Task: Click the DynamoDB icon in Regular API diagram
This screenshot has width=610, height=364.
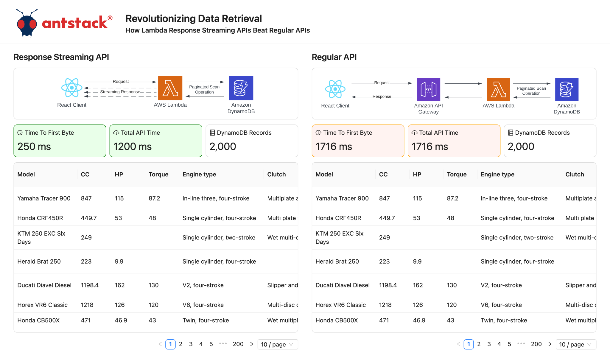Action: click(x=567, y=89)
